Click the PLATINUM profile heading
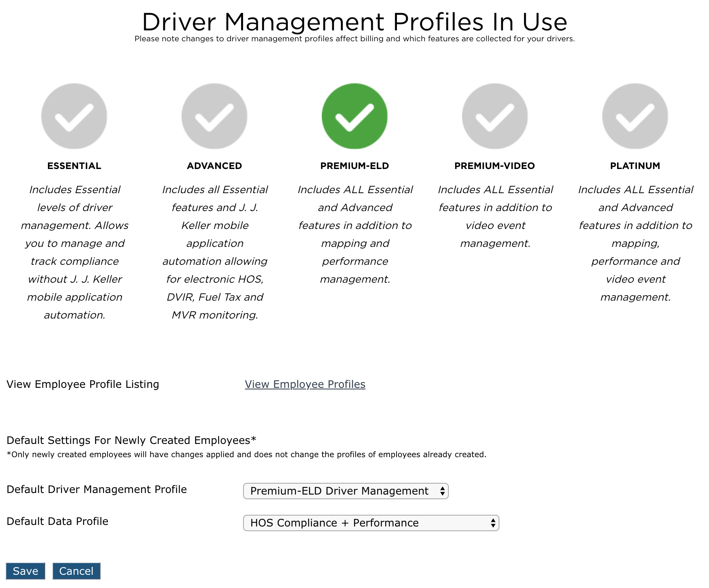709x588 pixels. (635, 166)
